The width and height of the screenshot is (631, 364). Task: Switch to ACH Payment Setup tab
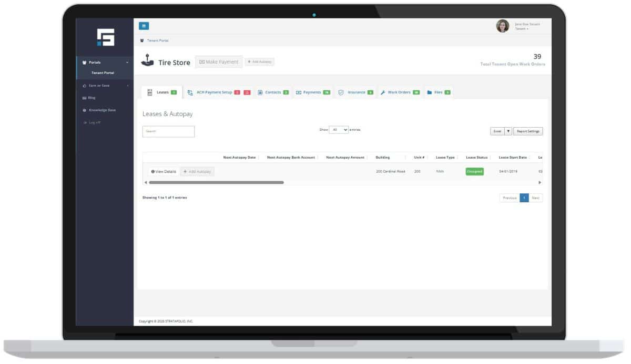point(219,92)
